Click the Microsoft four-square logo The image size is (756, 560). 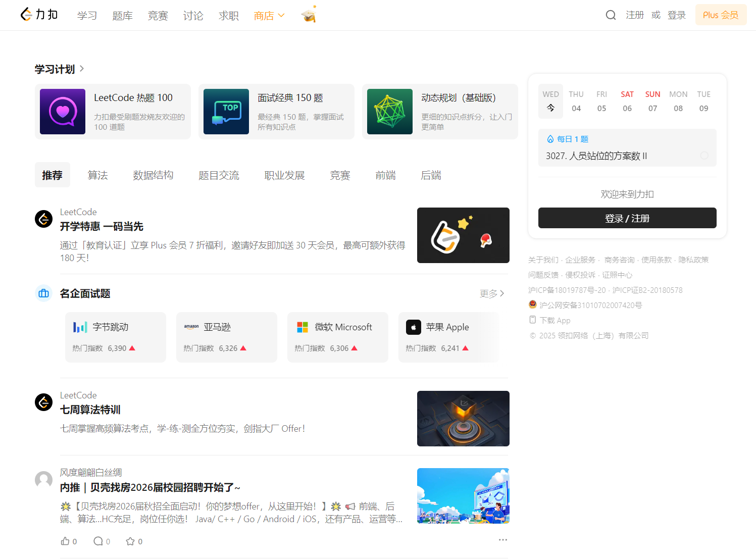click(303, 327)
